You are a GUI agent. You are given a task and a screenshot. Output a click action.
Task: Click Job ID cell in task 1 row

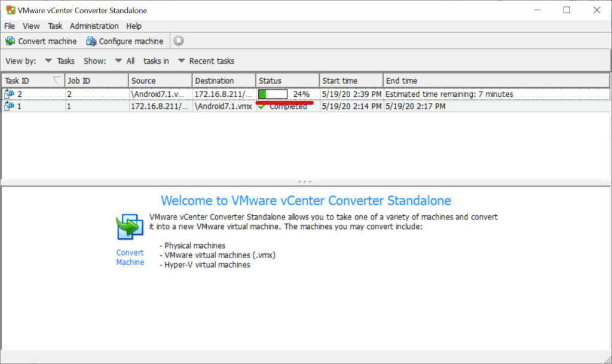click(97, 106)
